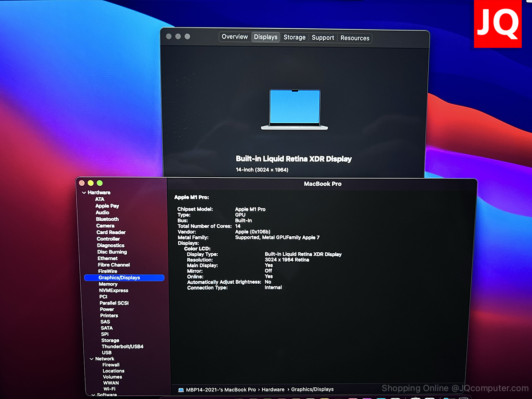Select WWAN under Network

click(x=111, y=383)
